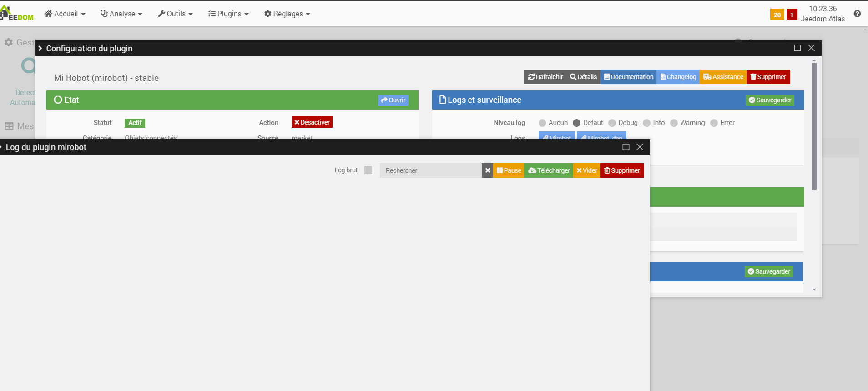Click the Mi Robot (mirobot) - stable title
Viewport: 868px width, 391px height.
click(106, 78)
